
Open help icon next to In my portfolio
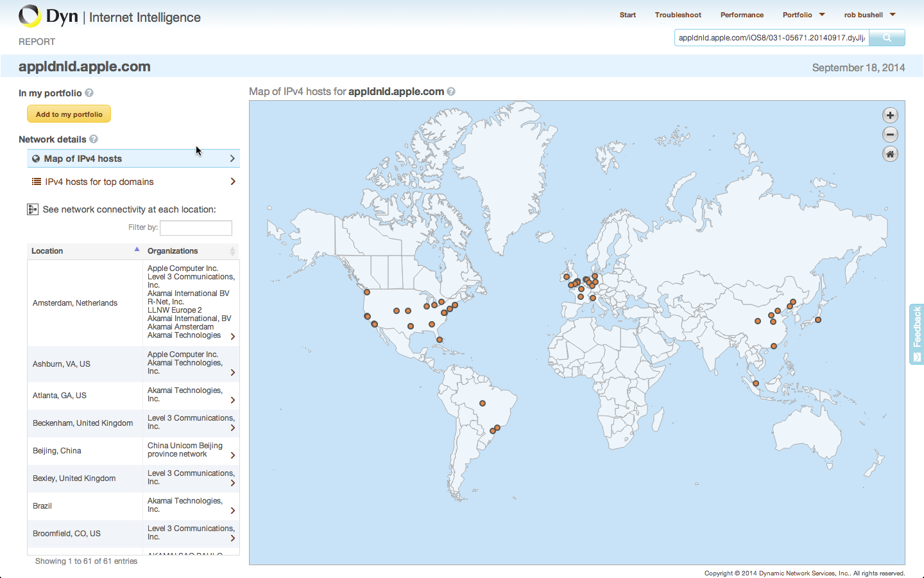click(x=89, y=93)
